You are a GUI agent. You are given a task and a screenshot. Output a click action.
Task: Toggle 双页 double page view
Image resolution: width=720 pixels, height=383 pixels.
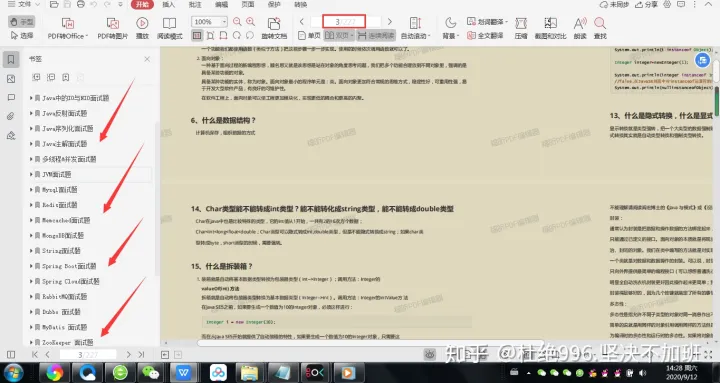point(339,35)
